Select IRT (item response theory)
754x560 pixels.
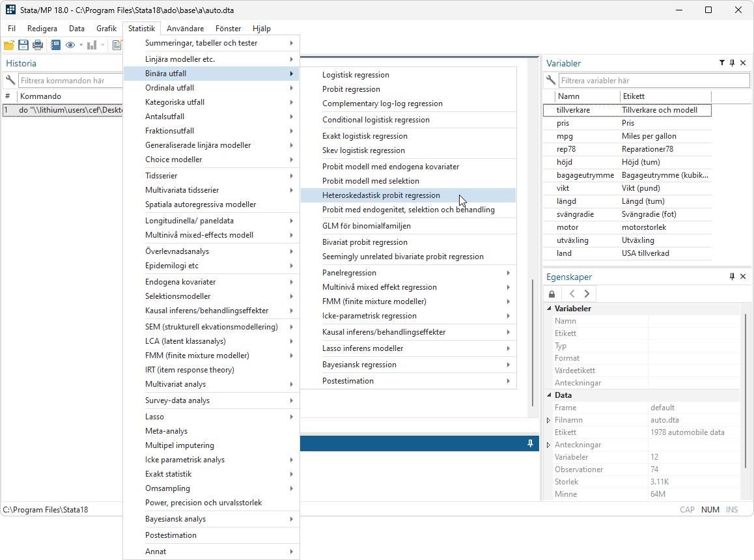click(x=211, y=370)
